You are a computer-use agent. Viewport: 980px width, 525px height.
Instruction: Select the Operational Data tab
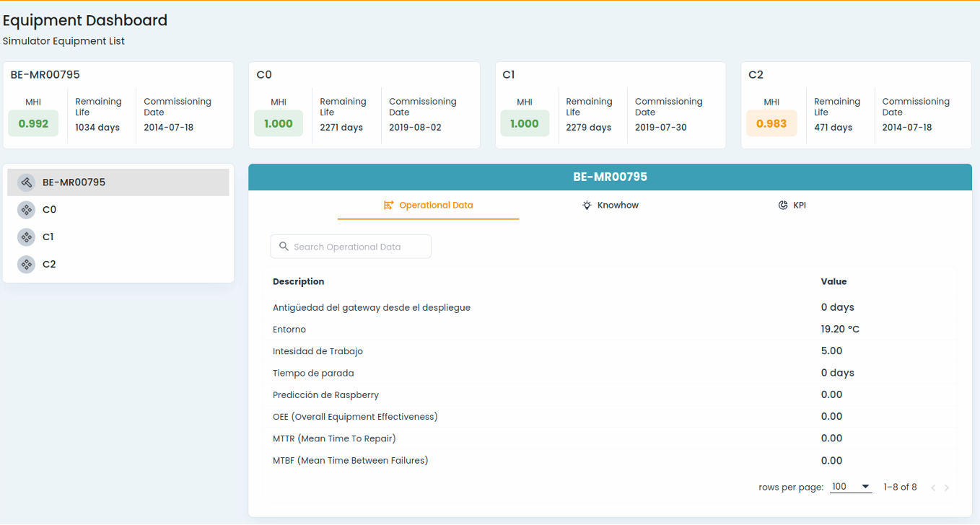coord(429,206)
